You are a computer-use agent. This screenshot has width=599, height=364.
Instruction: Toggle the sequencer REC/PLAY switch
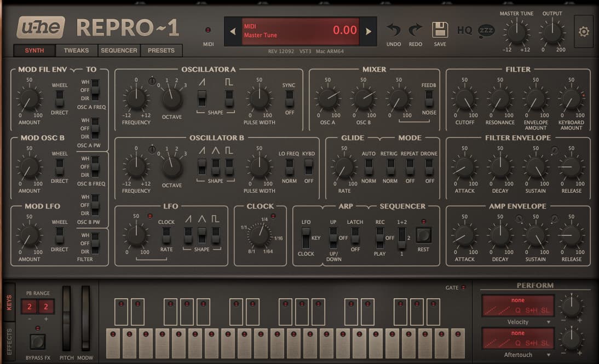point(379,238)
